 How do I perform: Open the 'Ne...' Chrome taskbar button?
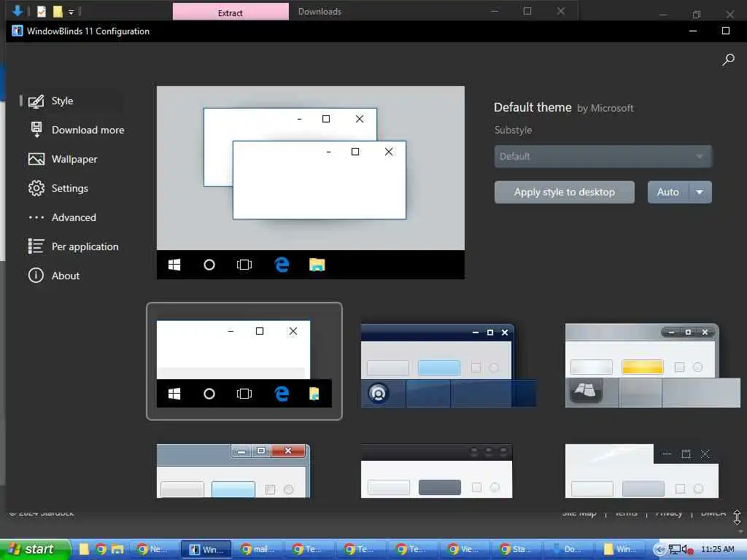tap(154, 550)
